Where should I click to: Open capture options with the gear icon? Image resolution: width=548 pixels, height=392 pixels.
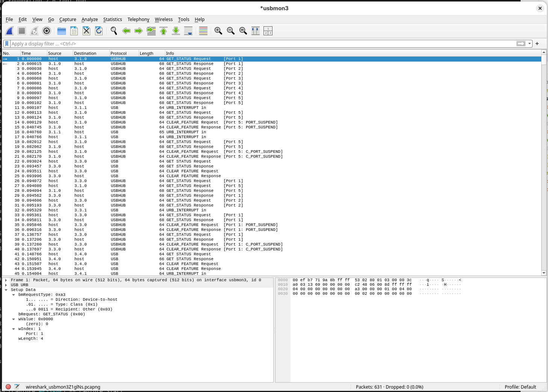[47, 31]
